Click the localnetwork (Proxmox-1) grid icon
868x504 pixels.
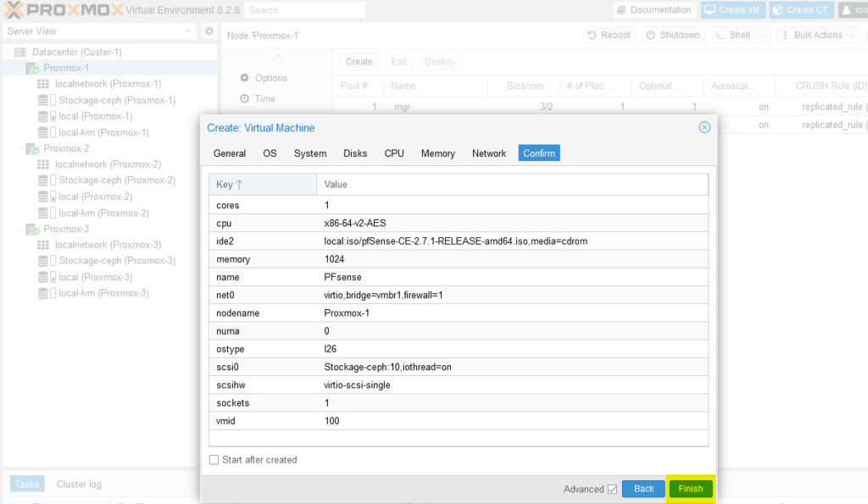[43, 84]
